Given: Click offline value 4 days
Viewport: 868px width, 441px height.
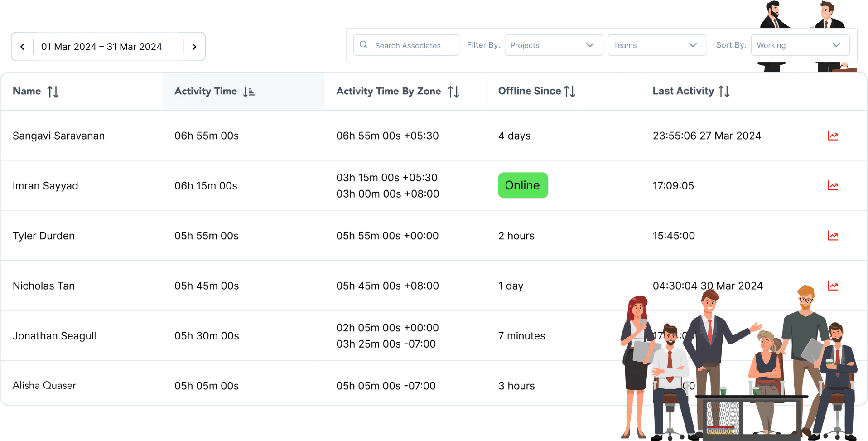Looking at the screenshot, I should click(514, 136).
